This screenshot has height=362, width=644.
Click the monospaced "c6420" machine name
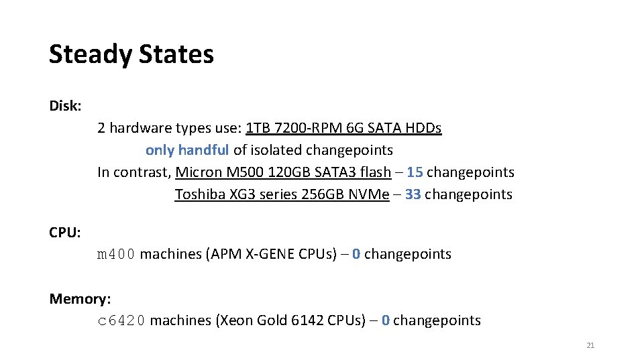coord(121,320)
